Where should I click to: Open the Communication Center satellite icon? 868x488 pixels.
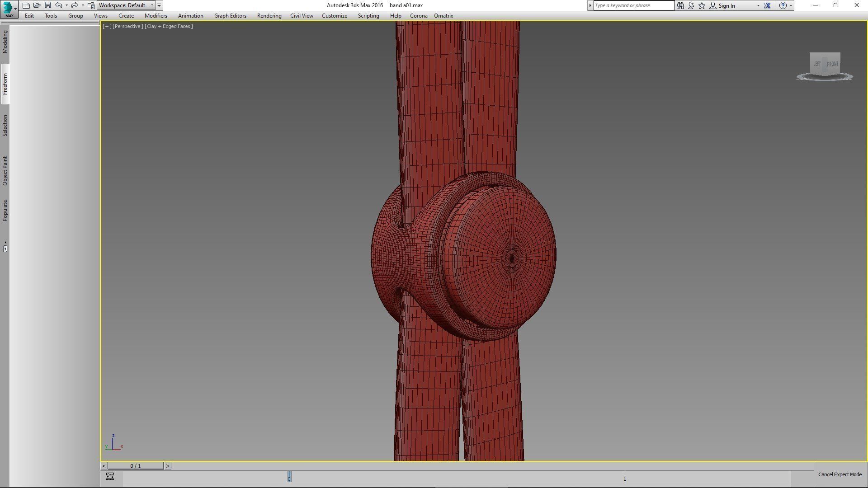tap(691, 5)
